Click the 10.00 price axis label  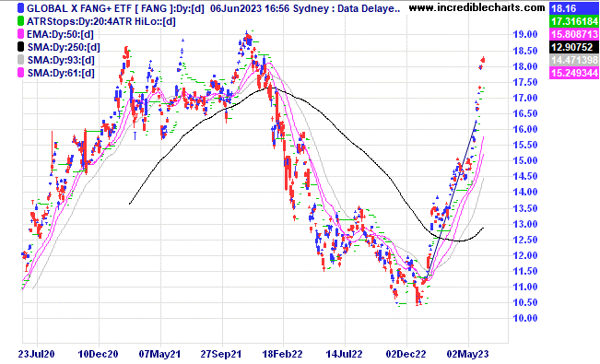pos(525,318)
